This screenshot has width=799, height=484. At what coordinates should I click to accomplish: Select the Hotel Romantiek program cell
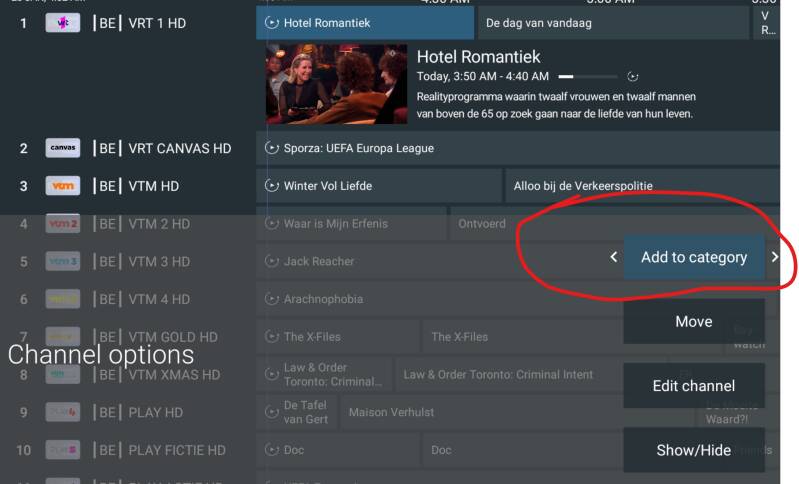click(365, 23)
